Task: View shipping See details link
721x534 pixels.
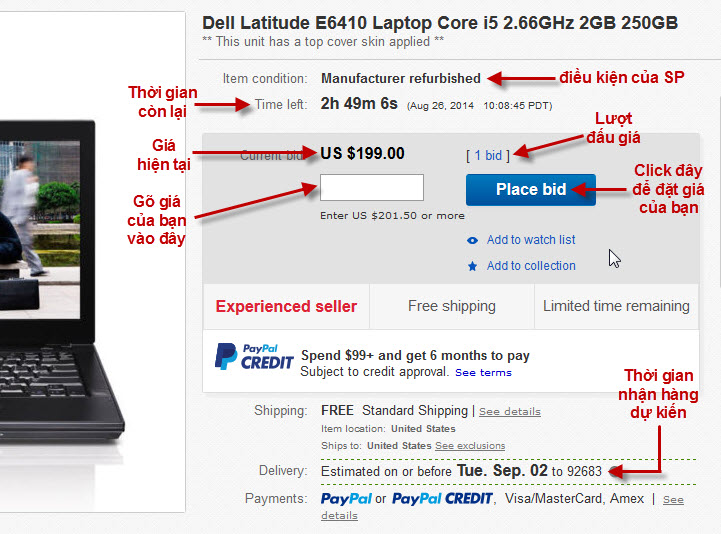Action: click(510, 411)
